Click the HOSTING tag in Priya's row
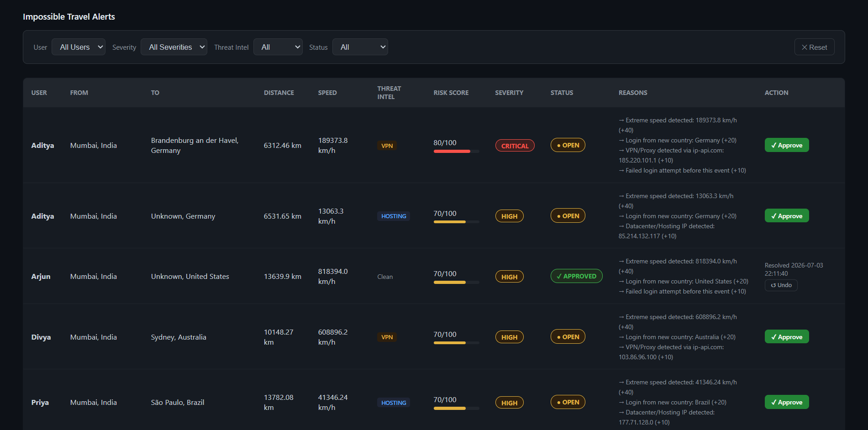 click(x=394, y=403)
